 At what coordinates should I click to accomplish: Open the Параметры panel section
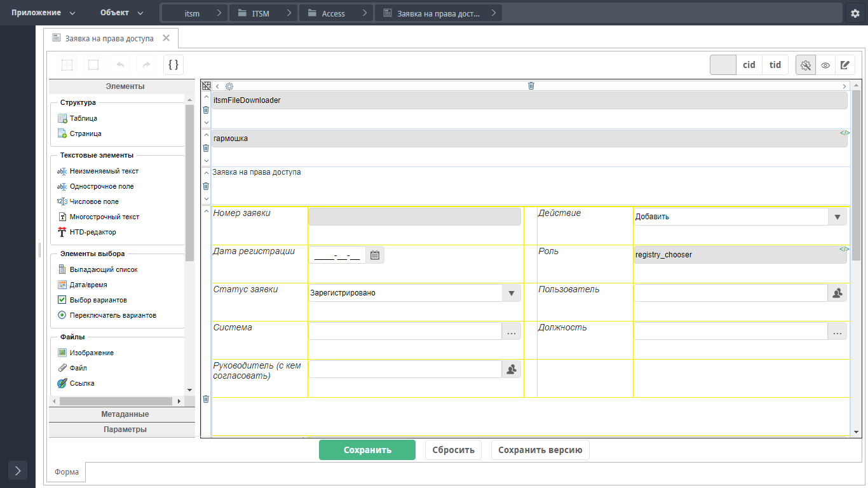tap(122, 430)
